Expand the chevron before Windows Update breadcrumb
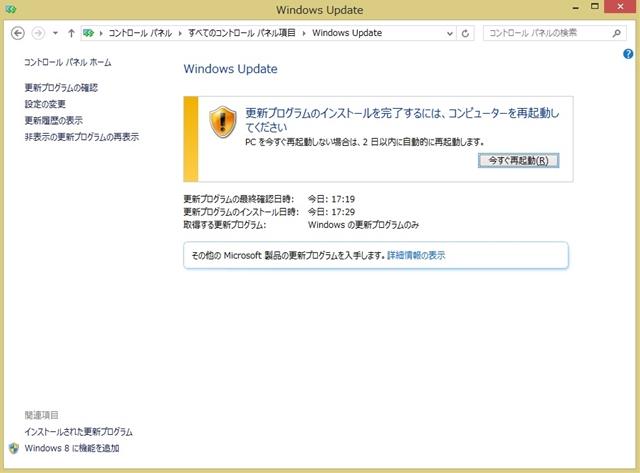The width and height of the screenshot is (640, 473). pyautogui.click(x=304, y=33)
